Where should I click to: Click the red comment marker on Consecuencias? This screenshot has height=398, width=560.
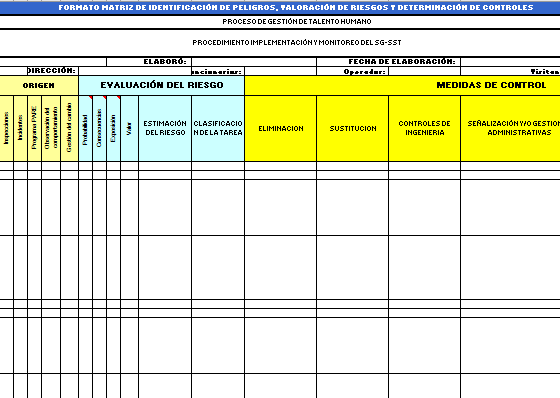coord(105,97)
